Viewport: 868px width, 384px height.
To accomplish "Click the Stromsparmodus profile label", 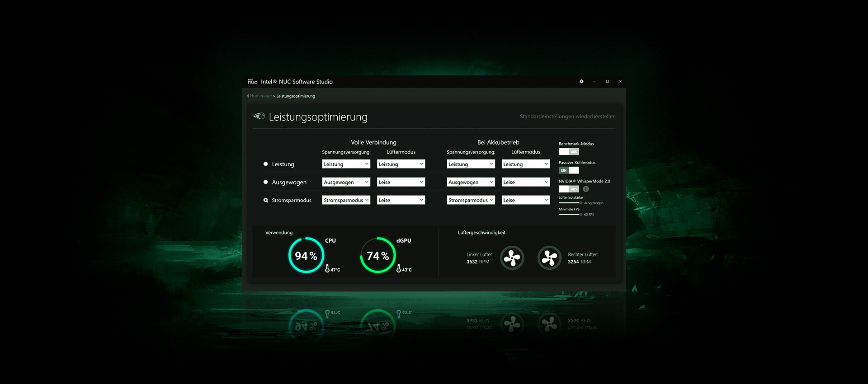I will [292, 200].
